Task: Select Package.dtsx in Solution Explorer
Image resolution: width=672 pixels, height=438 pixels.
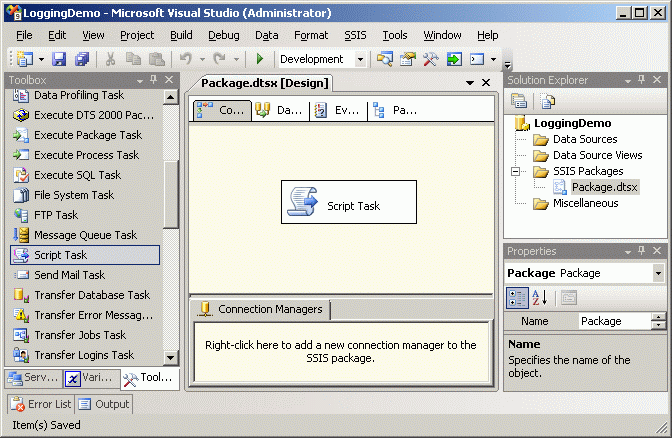Action: tap(604, 187)
